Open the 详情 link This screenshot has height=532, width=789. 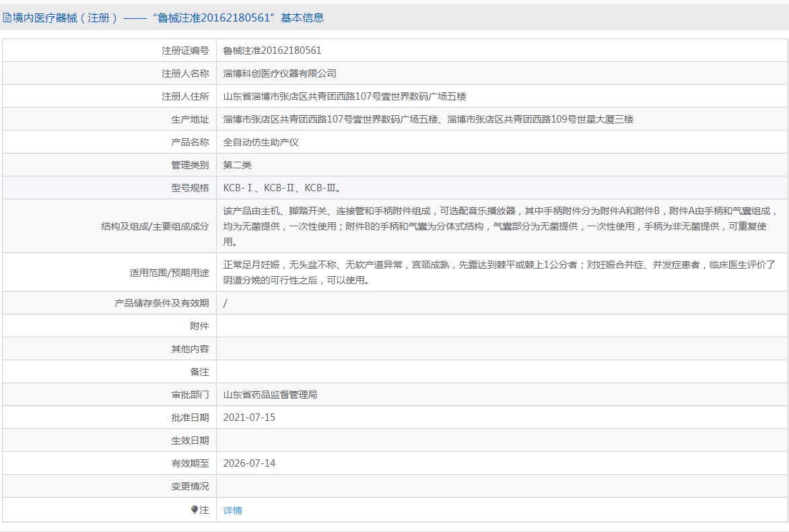pyautogui.click(x=232, y=510)
